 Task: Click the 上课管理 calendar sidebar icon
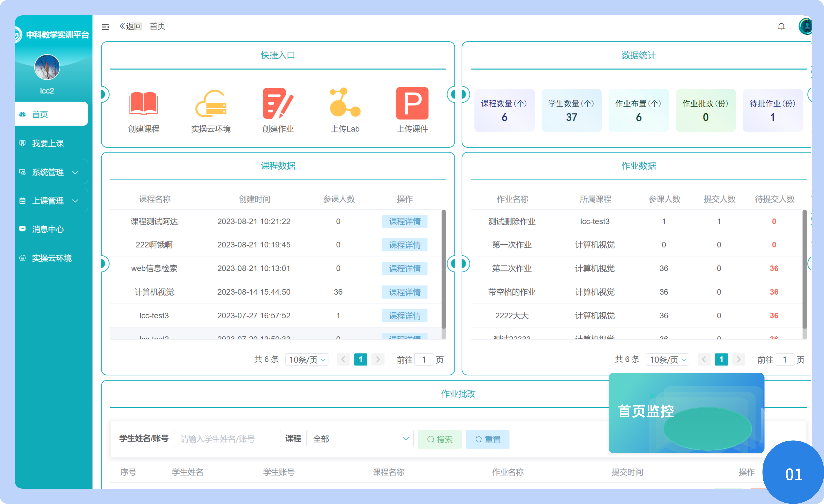point(22,201)
